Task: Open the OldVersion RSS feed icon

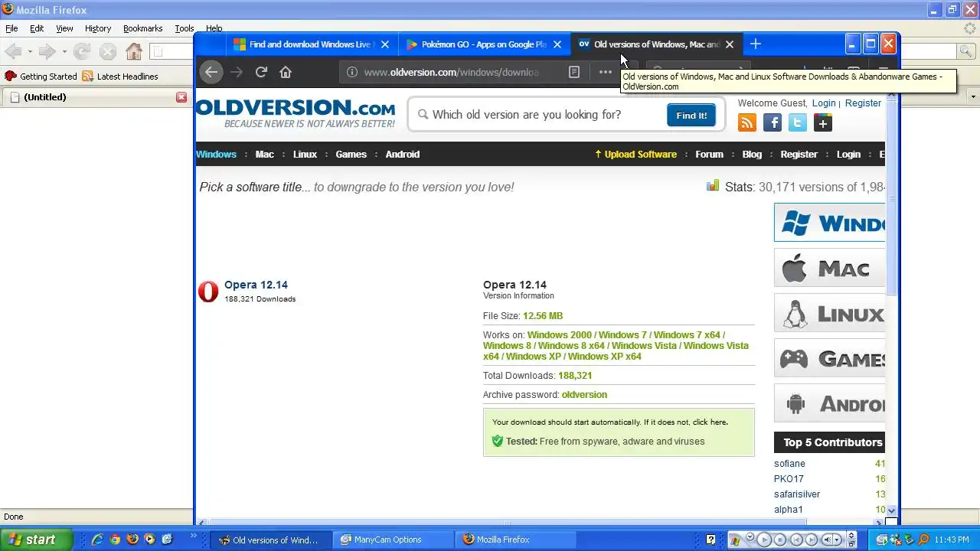Action: pos(746,122)
